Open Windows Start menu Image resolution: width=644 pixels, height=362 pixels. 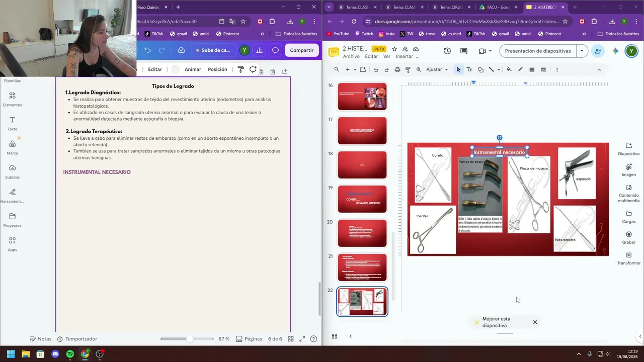(x=11, y=354)
